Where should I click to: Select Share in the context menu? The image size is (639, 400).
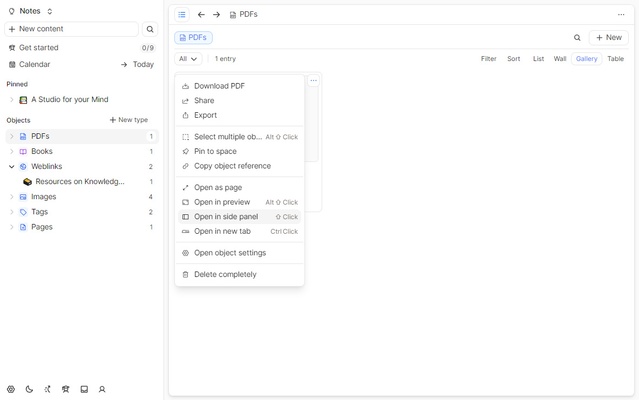click(240, 101)
